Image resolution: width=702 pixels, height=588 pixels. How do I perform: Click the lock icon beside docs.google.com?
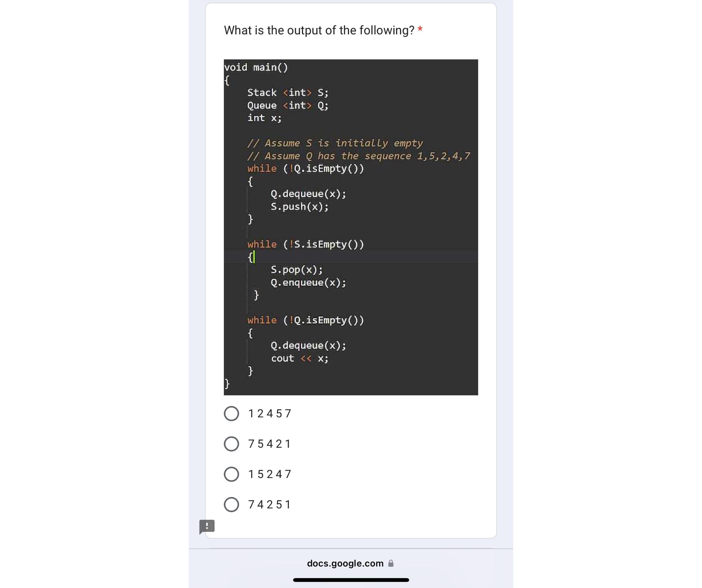point(390,563)
